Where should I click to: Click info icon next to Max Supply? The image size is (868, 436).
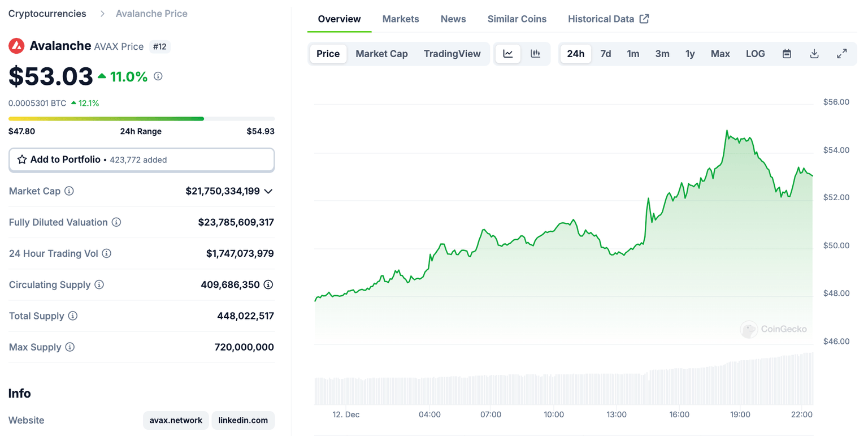click(x=70, y=347)
